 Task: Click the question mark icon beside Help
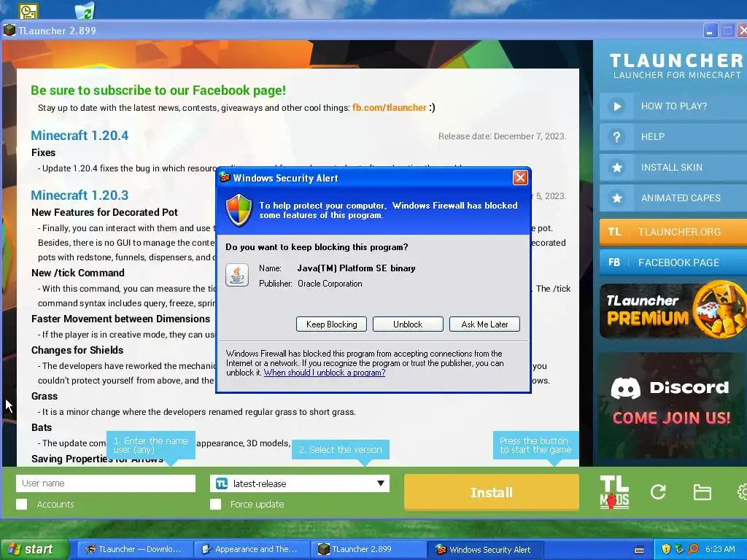(617, 137)
